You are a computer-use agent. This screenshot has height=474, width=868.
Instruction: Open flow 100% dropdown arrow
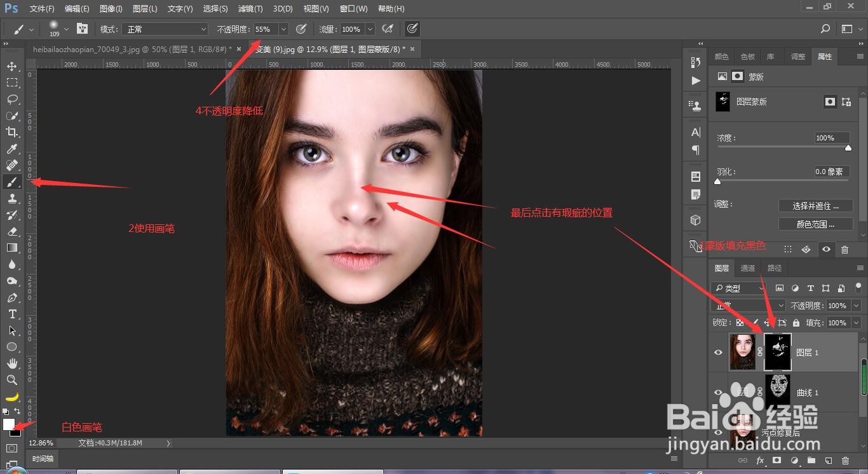tap(370, 29)
